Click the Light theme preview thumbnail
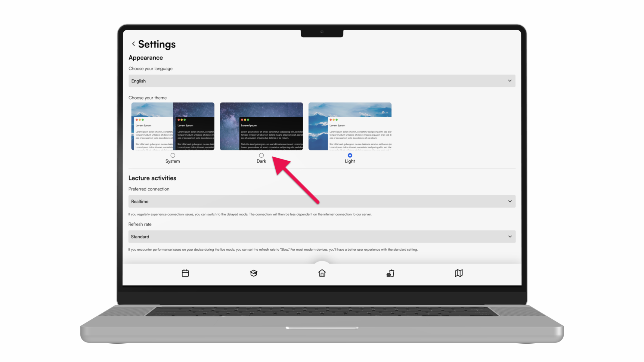 pyautogui.click(x=350, y=126)
